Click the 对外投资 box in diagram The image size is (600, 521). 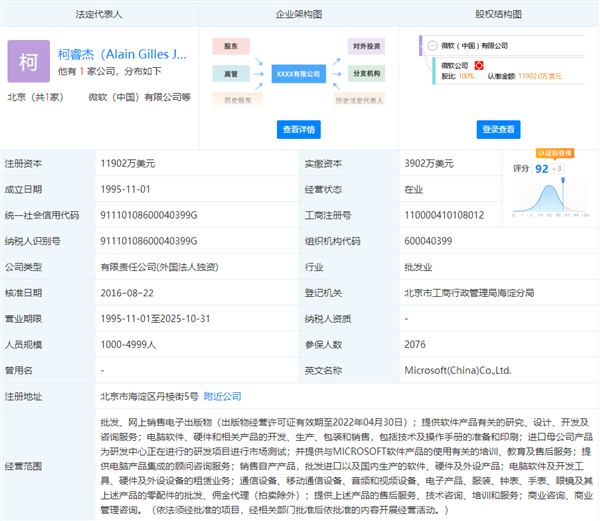pos(366,46)
